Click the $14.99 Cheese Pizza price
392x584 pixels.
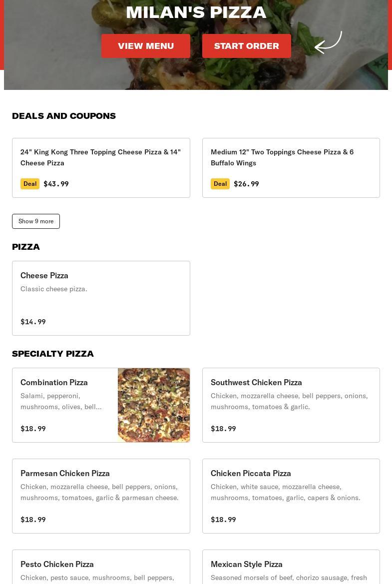pos(33,322)
